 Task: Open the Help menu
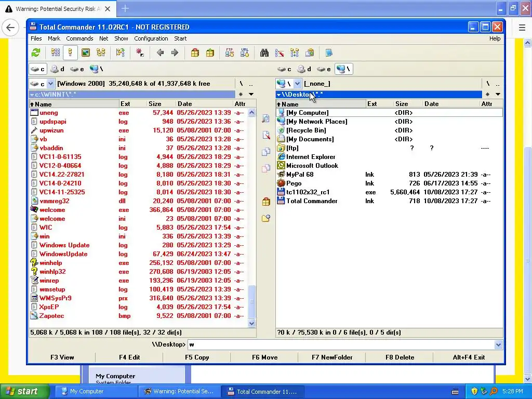click(495, 38)
